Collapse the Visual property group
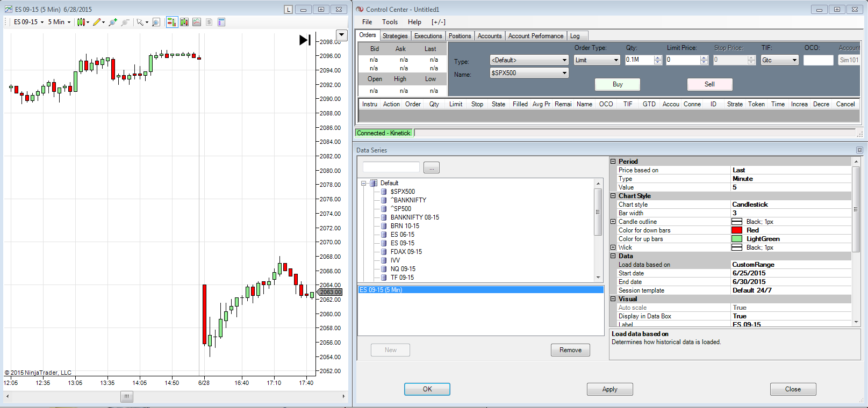The width and height of the screenshot is (868, 408). click(x=613, y=299)
